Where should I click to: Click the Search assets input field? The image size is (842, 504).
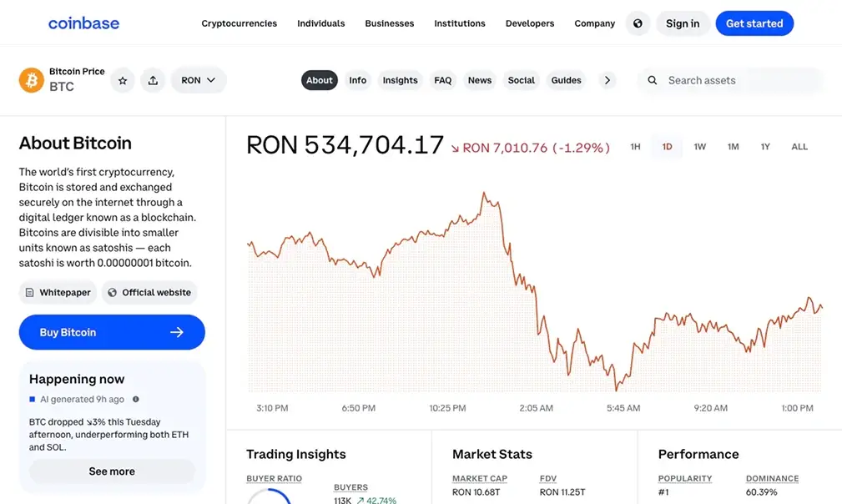point(718,80)
